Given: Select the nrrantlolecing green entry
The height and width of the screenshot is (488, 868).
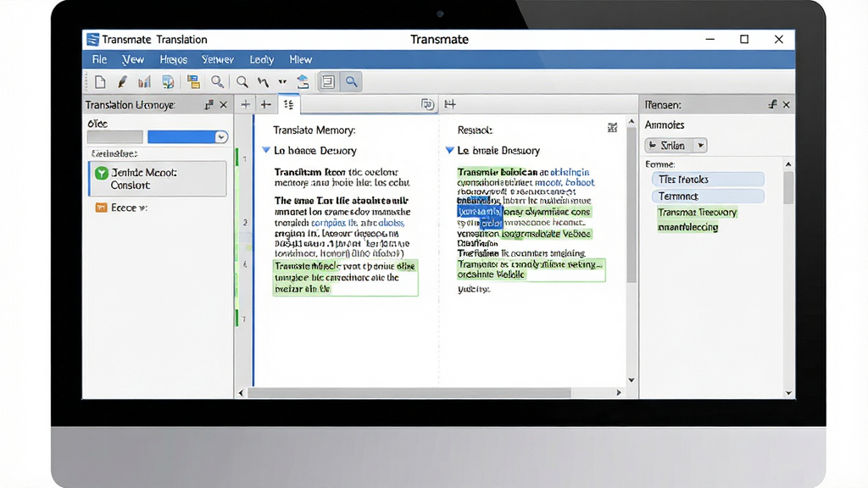Looking at the screenshot, I should pos(687,227).
